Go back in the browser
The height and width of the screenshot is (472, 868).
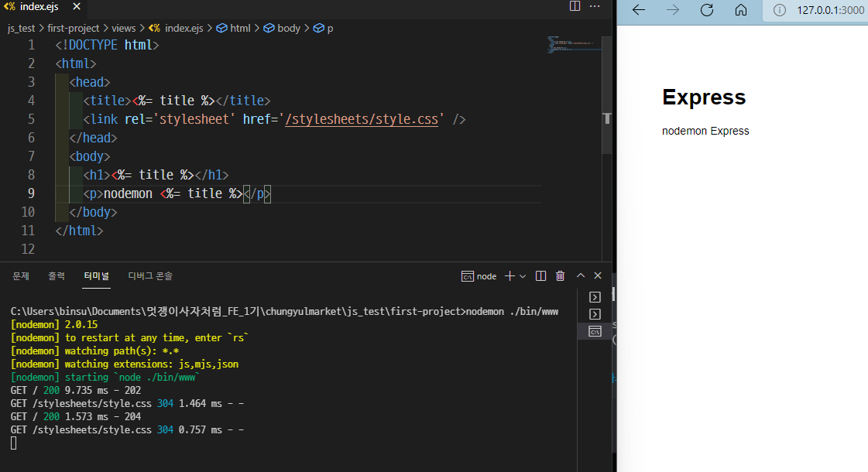point(639,10)
